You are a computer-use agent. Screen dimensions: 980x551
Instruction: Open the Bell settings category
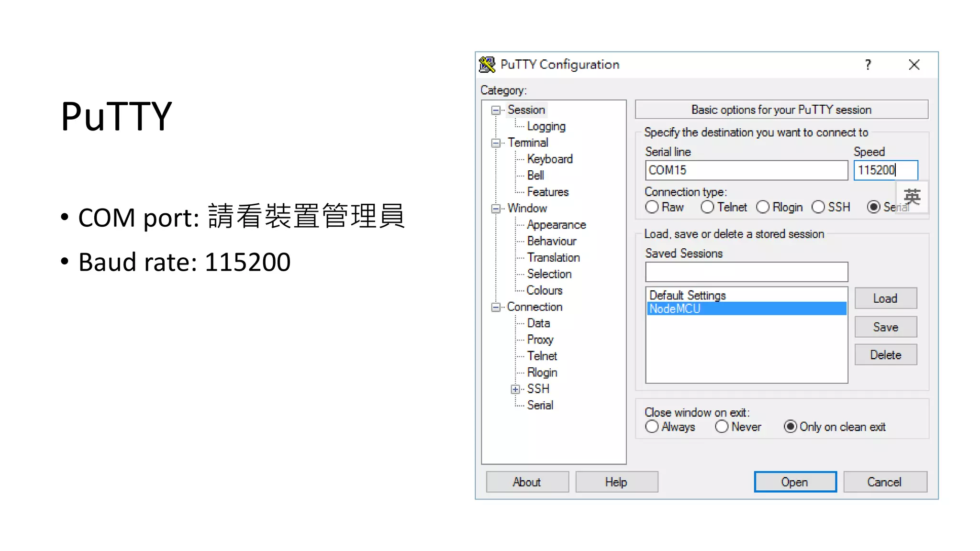pyautogui.click(x=535, y=176)
